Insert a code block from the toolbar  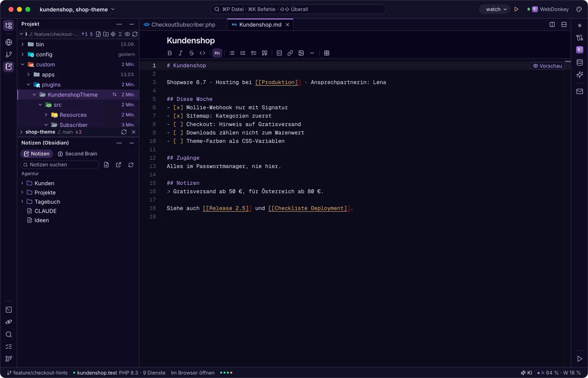click(x=279, y=53)
